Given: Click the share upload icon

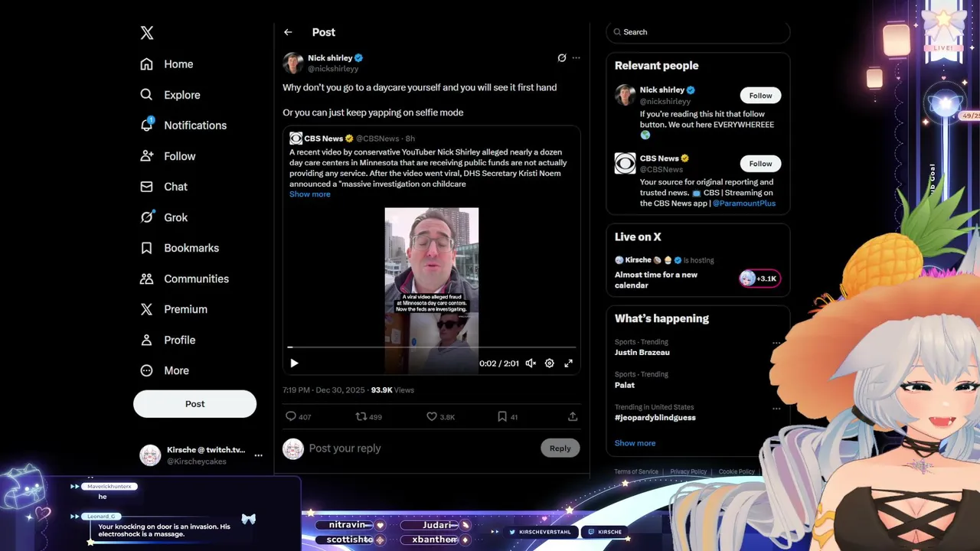Looking at the screenshot, I should click(x=573, y=416).
